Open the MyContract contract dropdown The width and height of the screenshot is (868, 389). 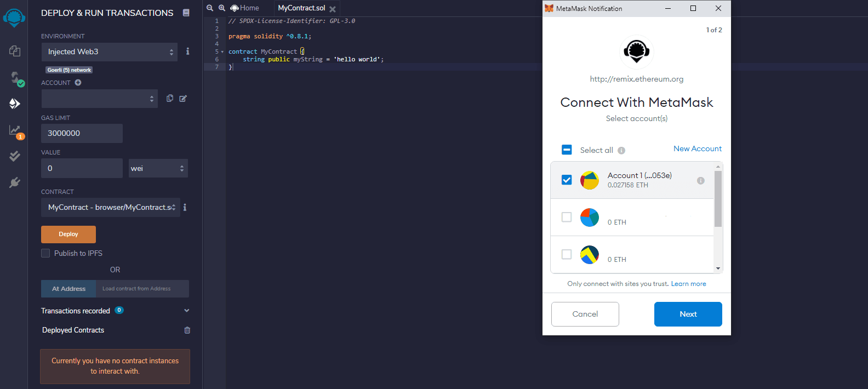[x=111, y=208]
